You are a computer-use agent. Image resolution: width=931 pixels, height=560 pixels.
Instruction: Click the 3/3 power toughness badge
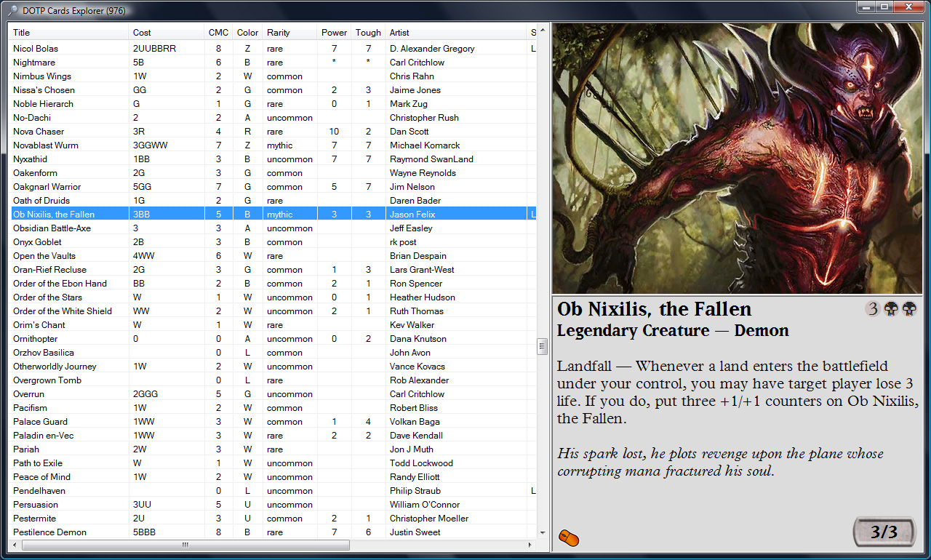click(x=884, y=532)
